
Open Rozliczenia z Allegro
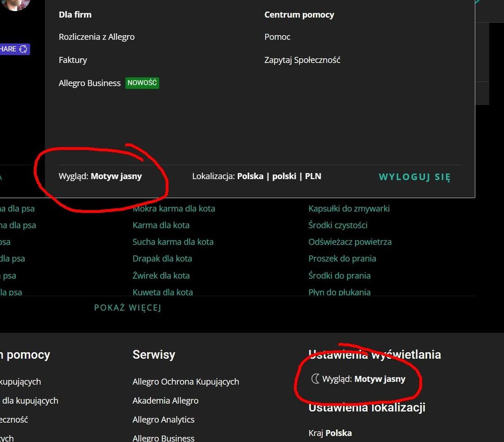96,37
